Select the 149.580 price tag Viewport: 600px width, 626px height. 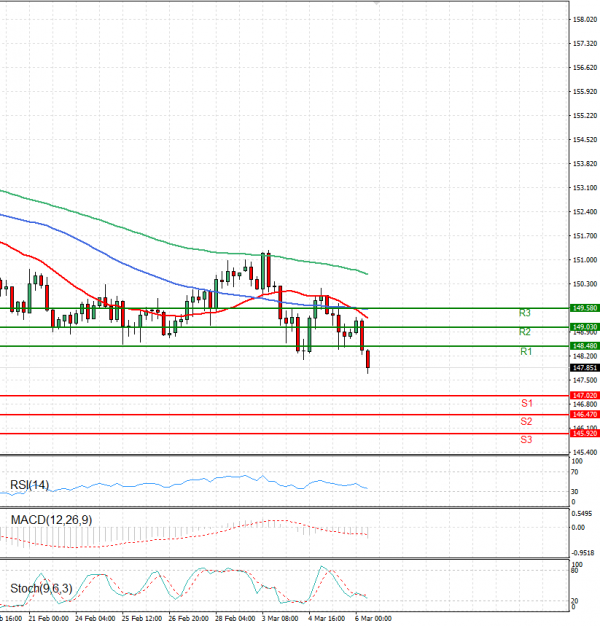point(585,308)
